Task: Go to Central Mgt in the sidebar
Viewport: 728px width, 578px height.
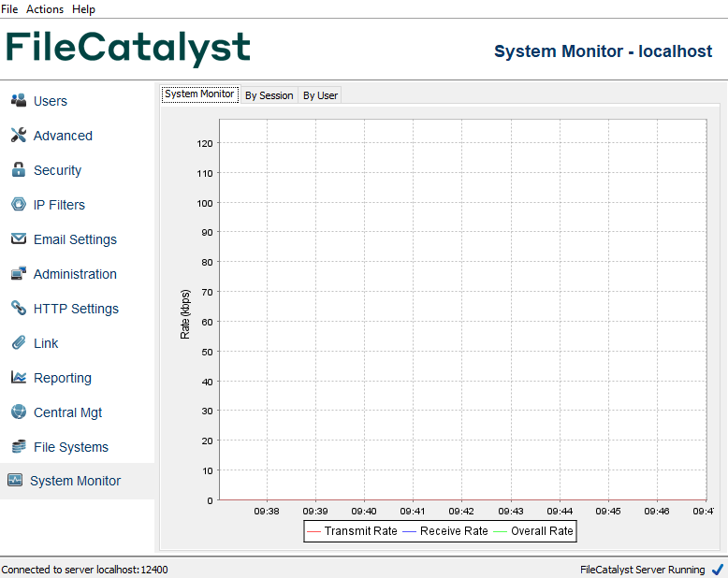Action: coord(67,412)
